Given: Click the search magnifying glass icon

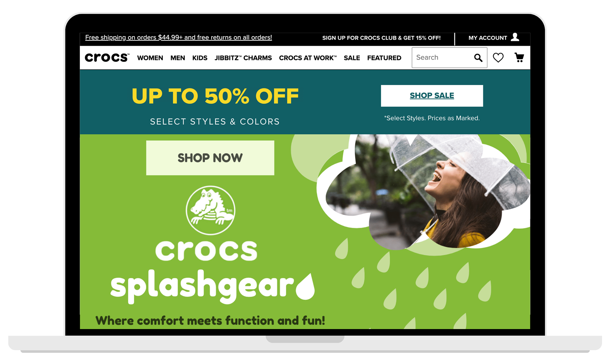Looking at the screenshot, I should [478, 57].
